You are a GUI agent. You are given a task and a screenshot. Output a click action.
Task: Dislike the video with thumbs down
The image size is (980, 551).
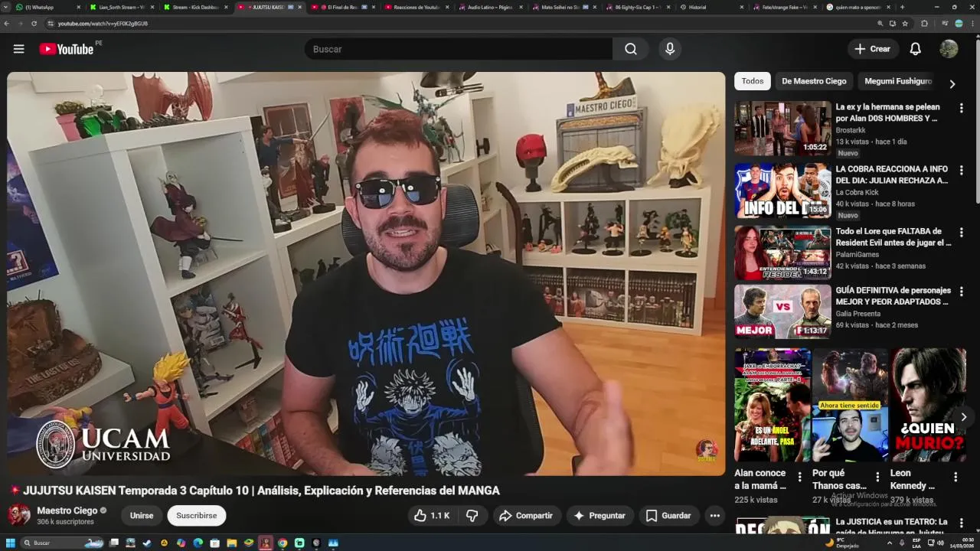(472, 516)
